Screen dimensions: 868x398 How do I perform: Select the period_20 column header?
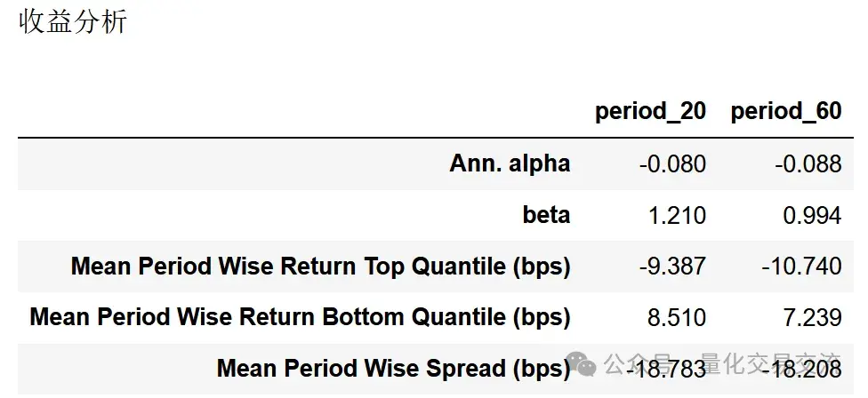coord(650,111)
